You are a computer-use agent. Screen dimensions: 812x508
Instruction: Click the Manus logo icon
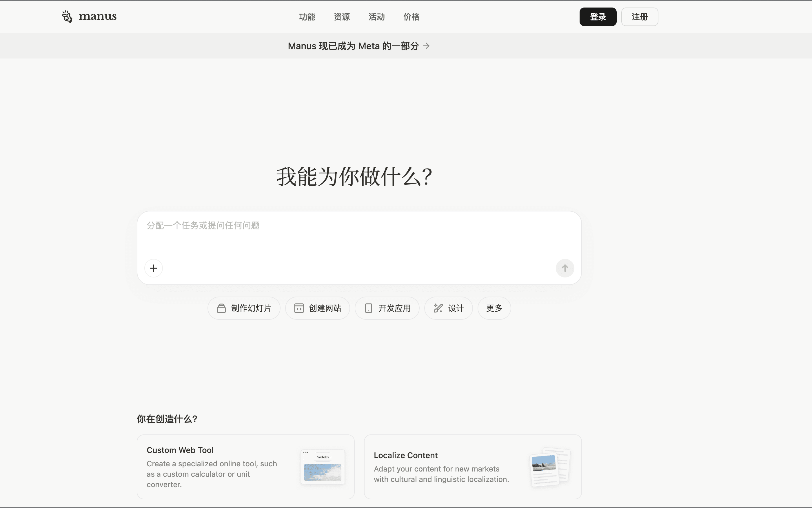tap(67, 17)
